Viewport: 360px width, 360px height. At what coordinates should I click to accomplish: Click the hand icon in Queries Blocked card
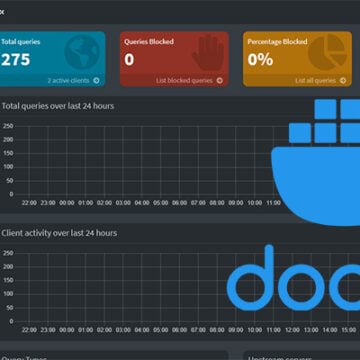(208, 52)
